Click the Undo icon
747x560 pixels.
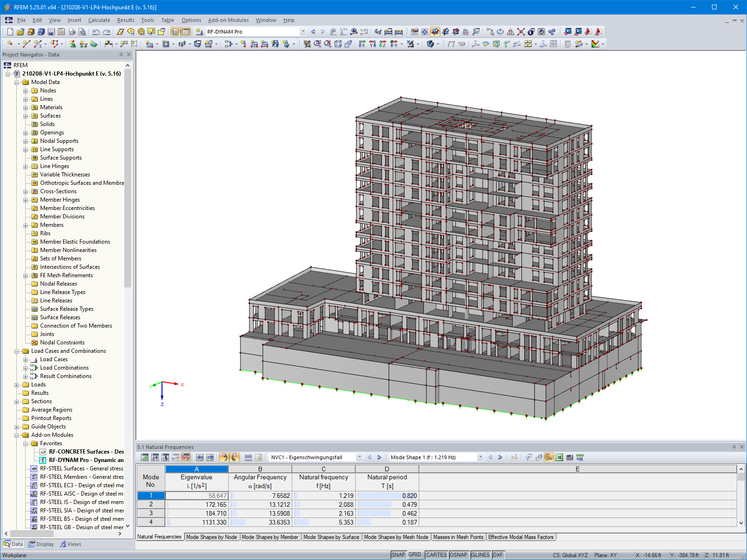pos(96,32)
